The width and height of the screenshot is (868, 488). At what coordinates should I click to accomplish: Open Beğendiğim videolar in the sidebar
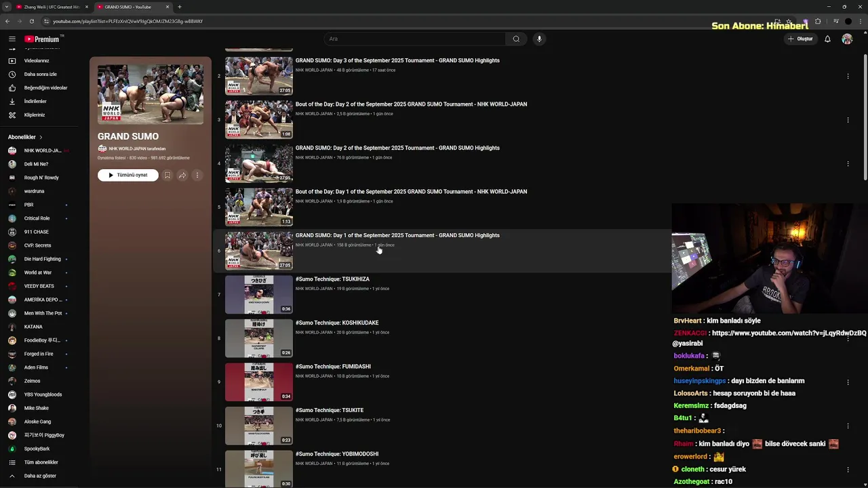click(x=45, y=87)
